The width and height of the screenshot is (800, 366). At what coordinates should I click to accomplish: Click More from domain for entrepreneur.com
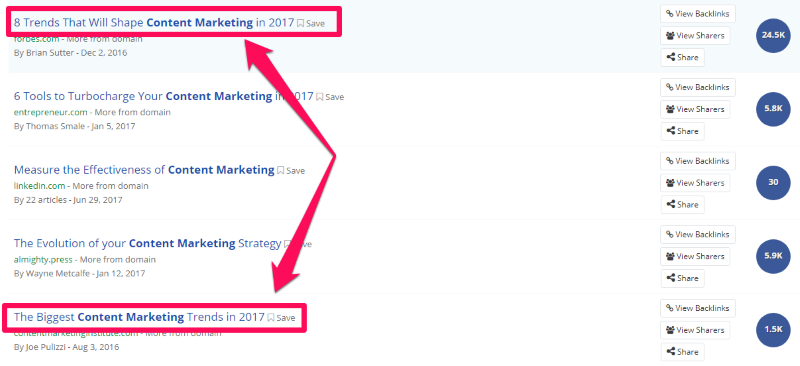(x=133, y=112)
